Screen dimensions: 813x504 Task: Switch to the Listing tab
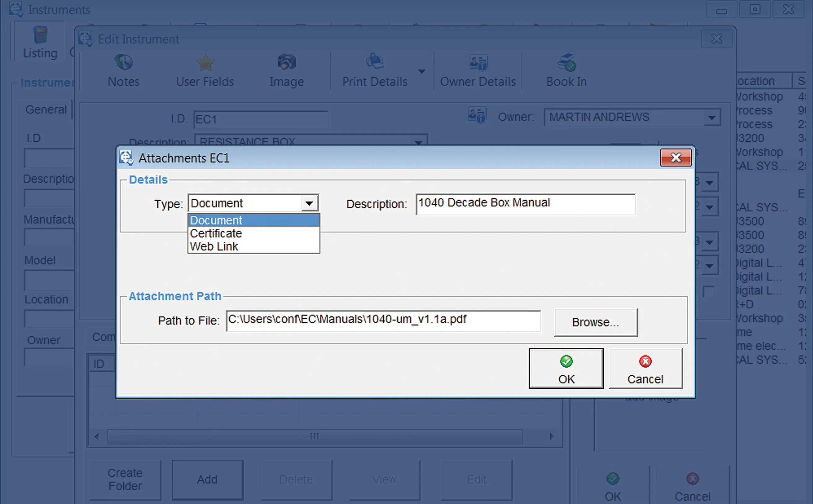[x=40, y=53]
